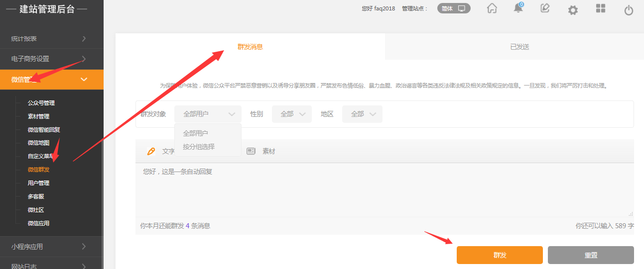Open the notification bell
The width and height of the screenshot is (644, 269).
tap(518, 8)
